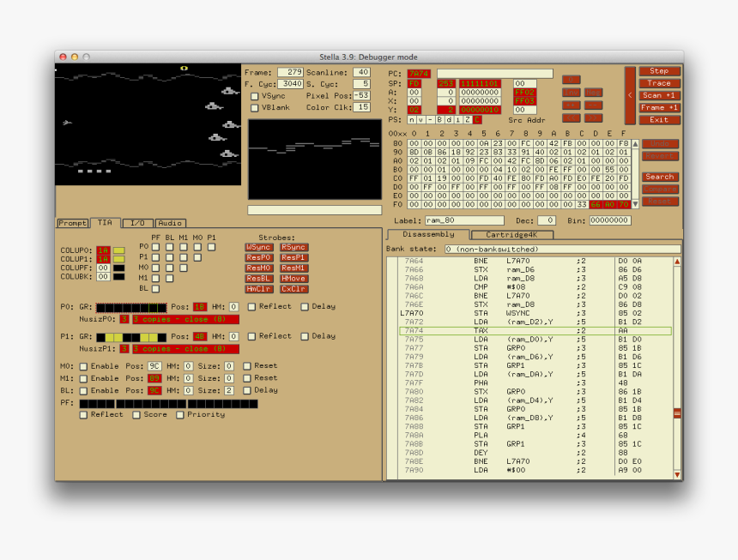Click the Exit debugger button

point(659,120)
